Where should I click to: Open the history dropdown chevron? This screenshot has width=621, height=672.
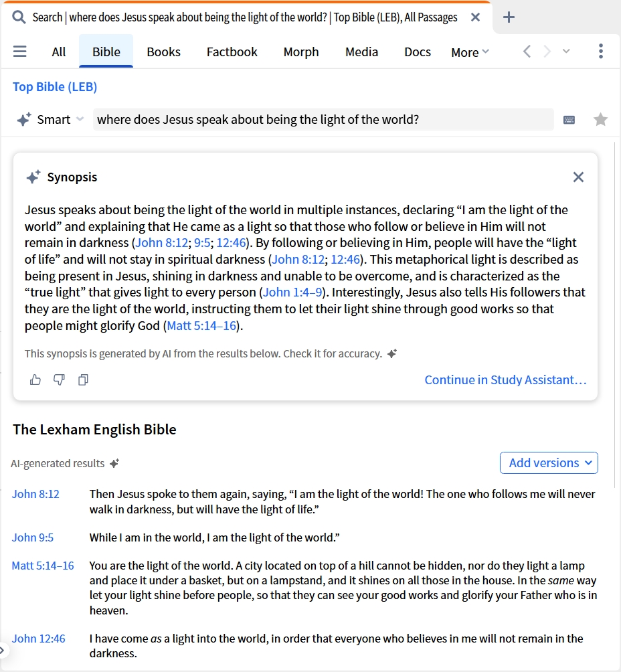(566, 52)
